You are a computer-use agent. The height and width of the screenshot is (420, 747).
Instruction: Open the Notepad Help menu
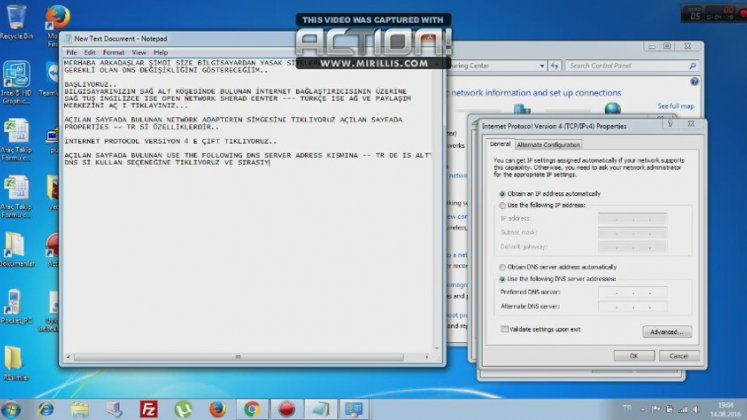[x=161, y=52]
